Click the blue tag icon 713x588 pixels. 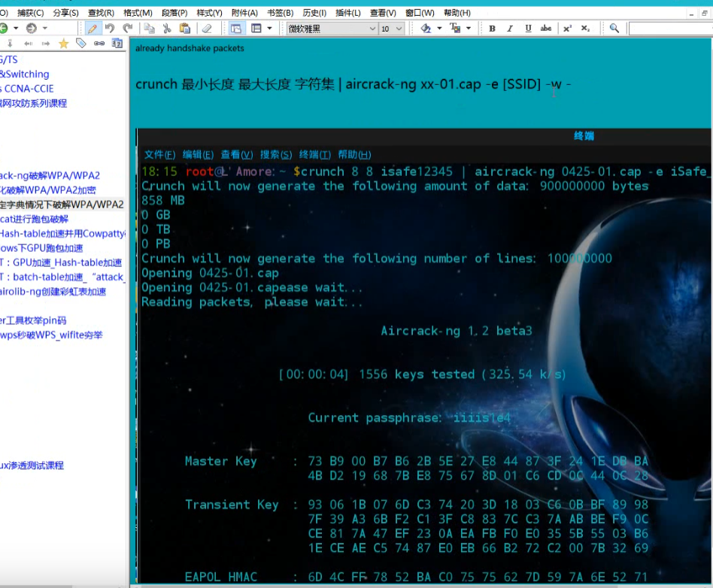81,43
